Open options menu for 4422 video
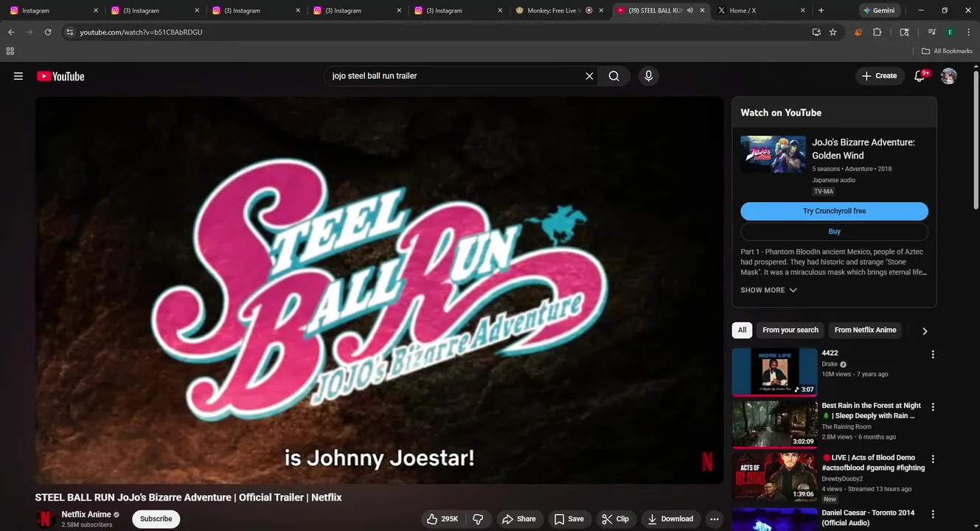This screenshot has width=980, height=531. point(933,355)
